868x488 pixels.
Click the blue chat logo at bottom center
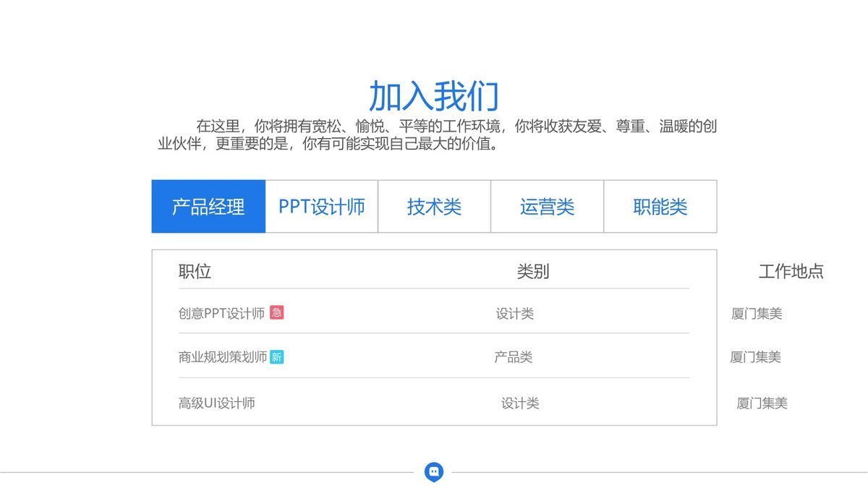pyautogui.click(x=434, y=471)
